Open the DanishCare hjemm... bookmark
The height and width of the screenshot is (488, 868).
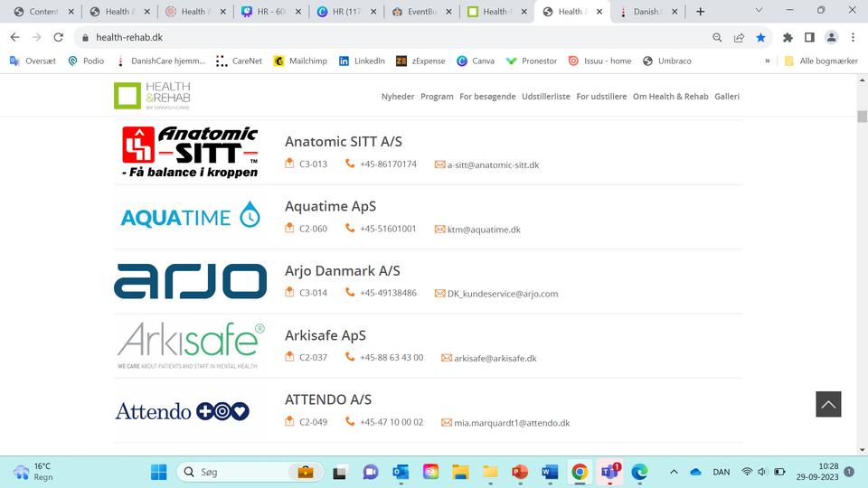point(161,61)
